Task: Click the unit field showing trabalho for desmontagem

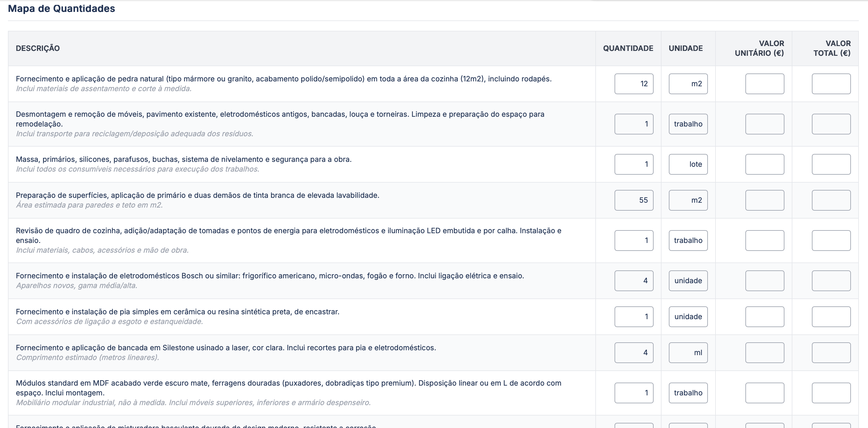Action: click(688, 124)
